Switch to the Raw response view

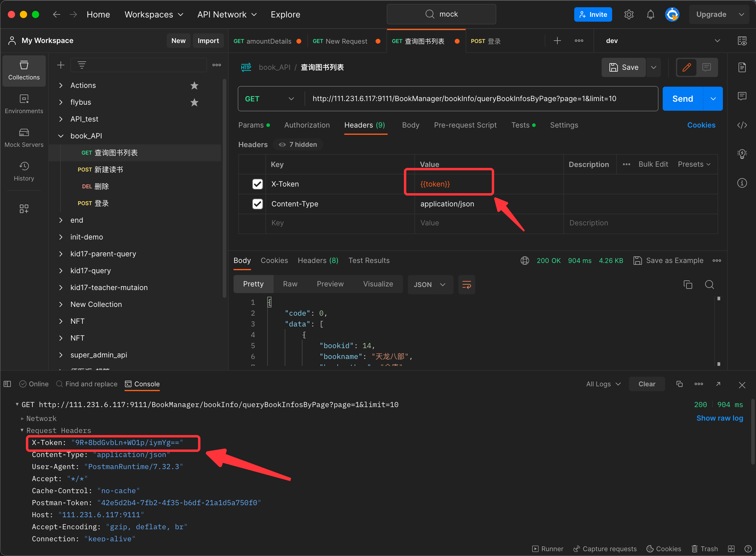290,284
